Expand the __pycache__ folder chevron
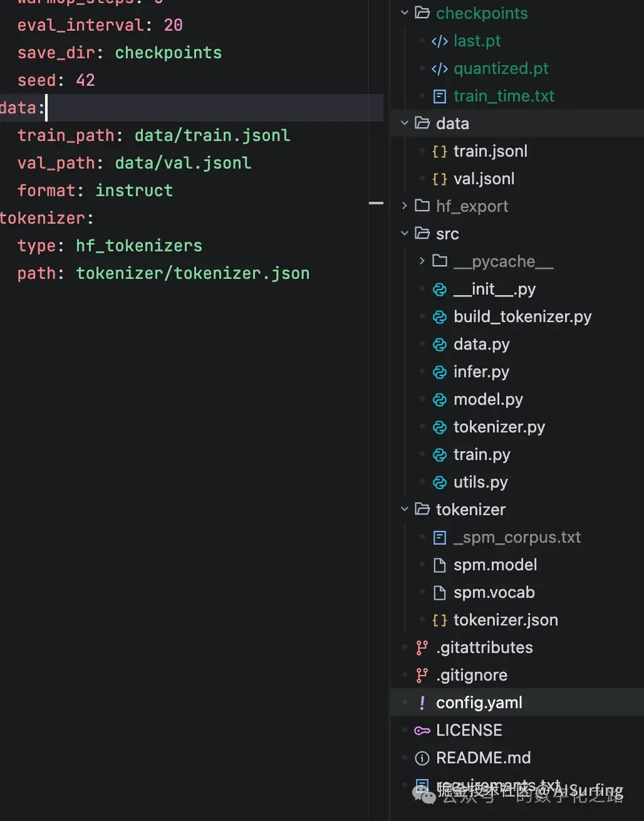The image size is (644, 821). coord(422,261)
